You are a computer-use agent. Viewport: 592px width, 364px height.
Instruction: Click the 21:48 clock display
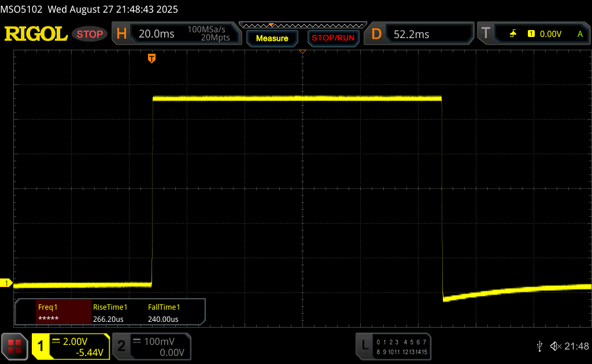(x=576, y=346)
